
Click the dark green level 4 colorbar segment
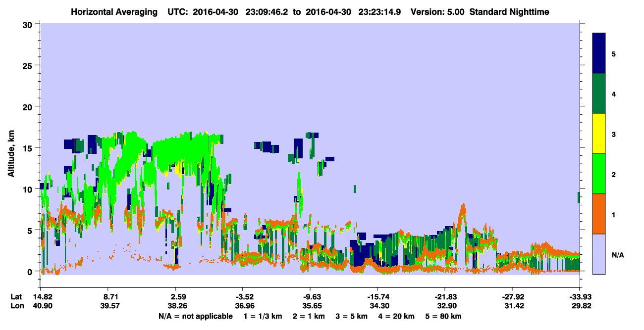(599, 94)
